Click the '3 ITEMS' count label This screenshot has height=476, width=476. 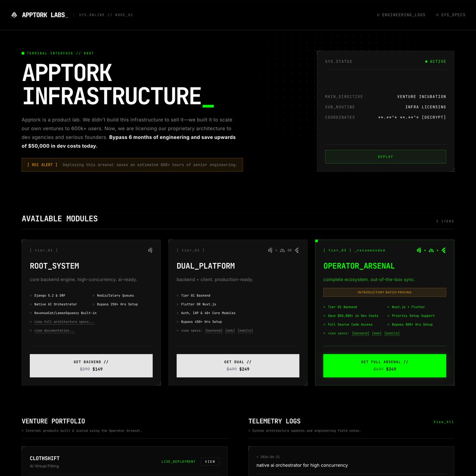445,221
